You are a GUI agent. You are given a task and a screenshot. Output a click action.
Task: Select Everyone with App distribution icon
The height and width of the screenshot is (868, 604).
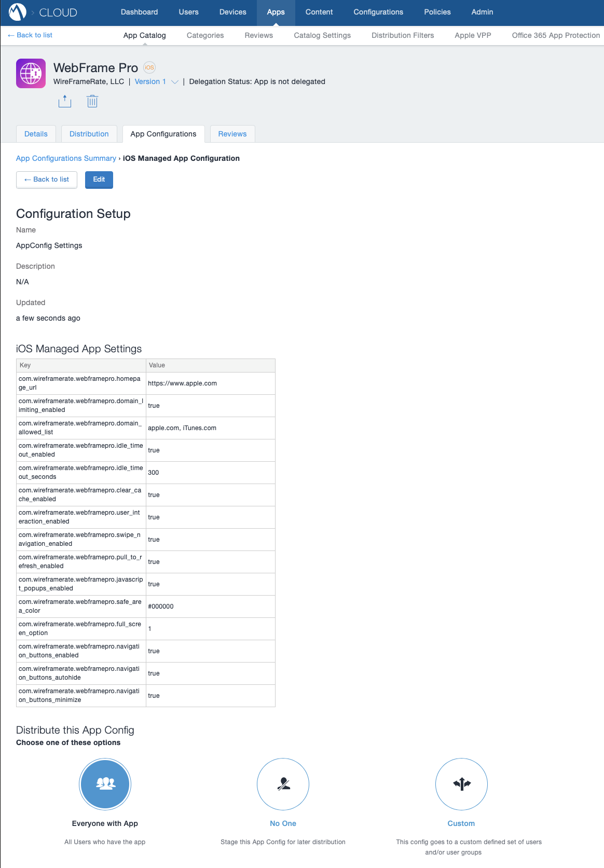click(x=105, y=784)
